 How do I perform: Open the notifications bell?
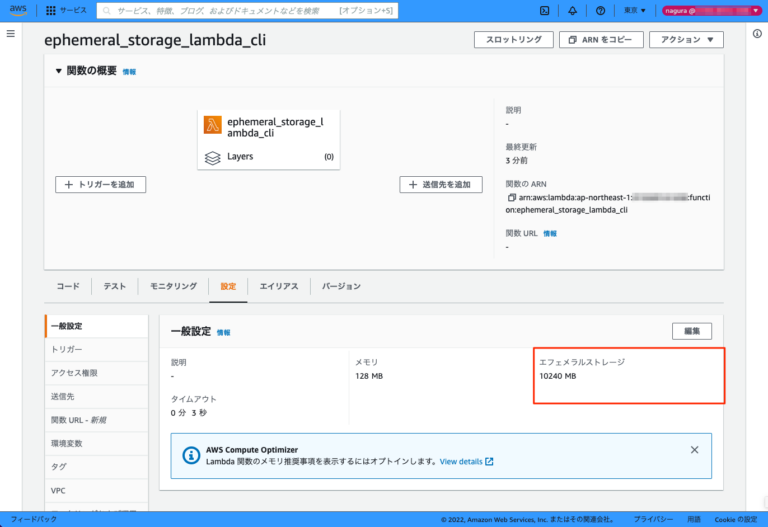click(571, 11)
